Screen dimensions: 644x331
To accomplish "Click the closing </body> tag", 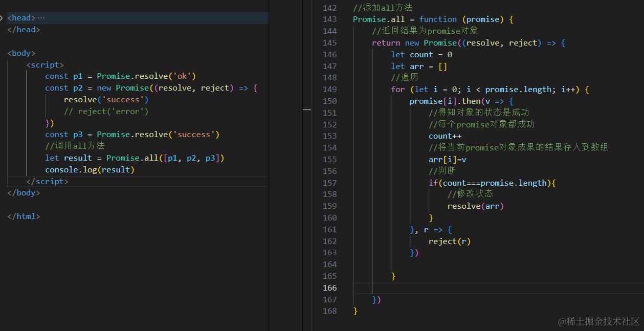I will click(24, 193).
